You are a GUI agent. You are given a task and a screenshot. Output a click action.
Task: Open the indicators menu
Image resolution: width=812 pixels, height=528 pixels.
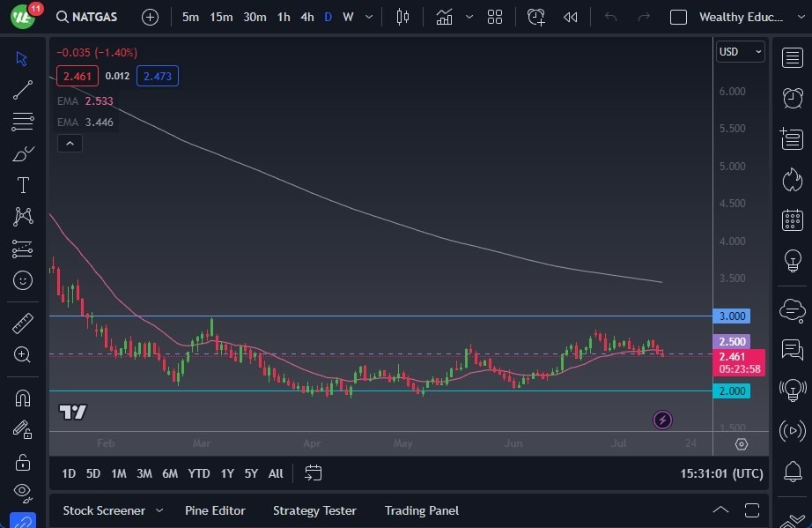coord(445,17)
